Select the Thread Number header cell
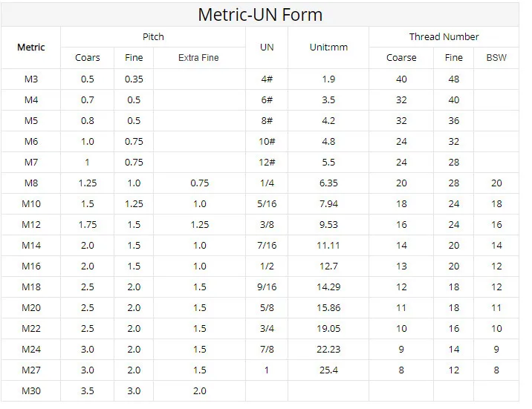Screen dimensions: 532x409 click(444, 36)
